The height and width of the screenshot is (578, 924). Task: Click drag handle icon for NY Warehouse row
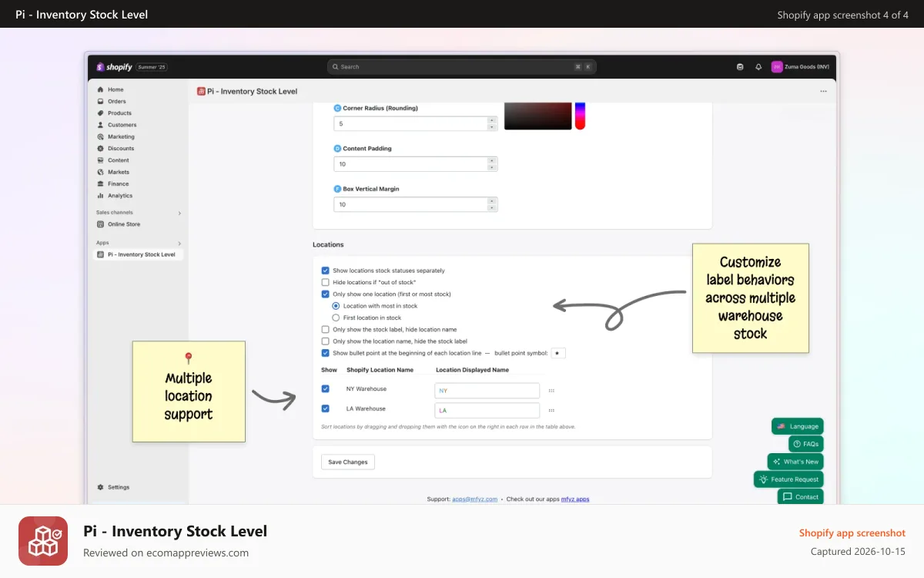551,391
